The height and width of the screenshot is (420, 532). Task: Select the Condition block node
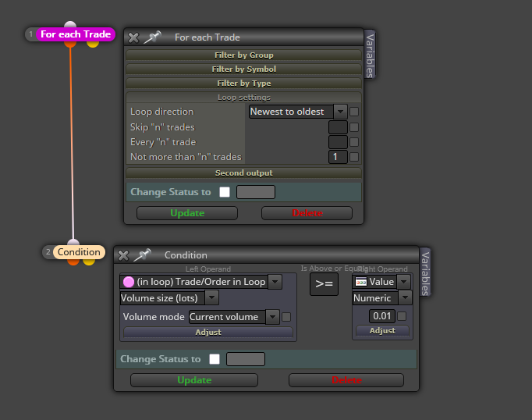coord(79,252)
